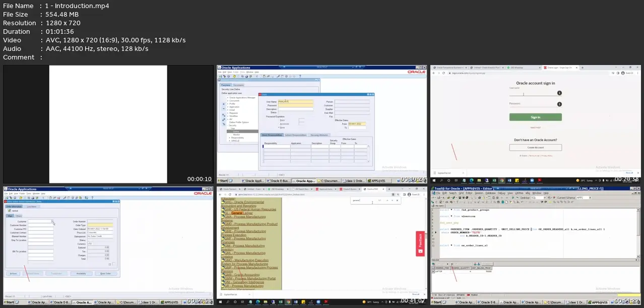Open Securing Attributes tab in Users form
The image size is (644, 308).
click(319, 135)
